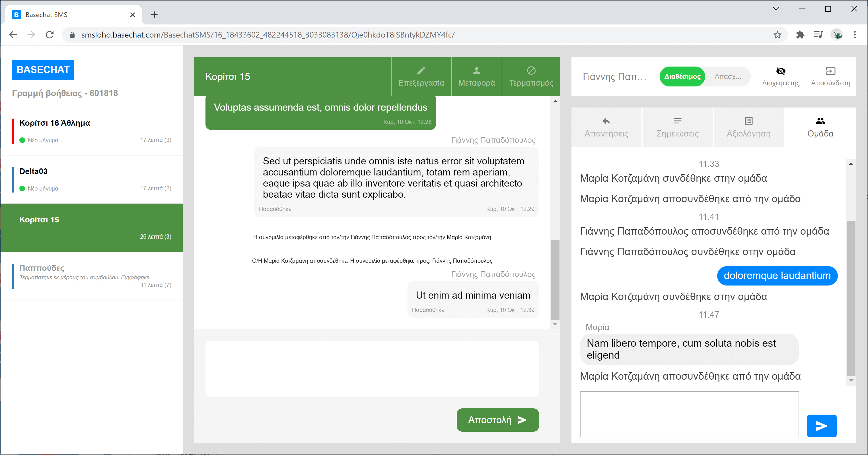Switch to the Σημειώσεις tab
The width and height of the screenshot is (868, 455).
pyautogui.click(x=677, y=127)
